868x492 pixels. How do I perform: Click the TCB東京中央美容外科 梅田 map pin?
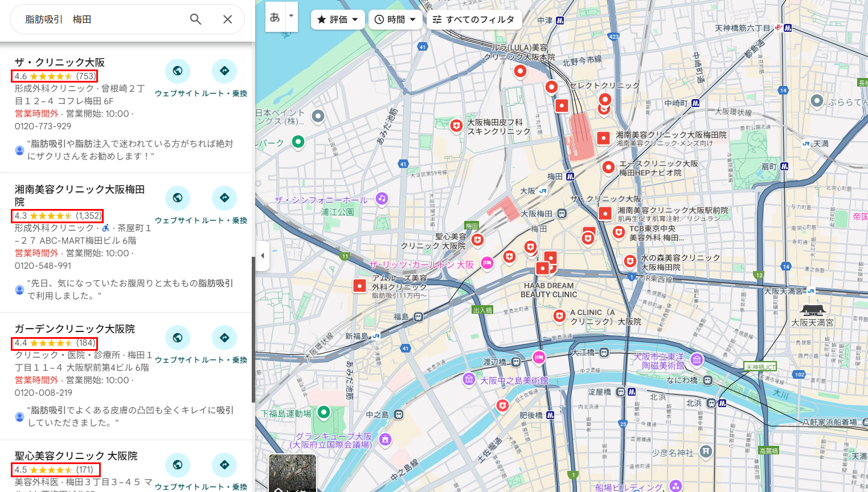(619, 232)
